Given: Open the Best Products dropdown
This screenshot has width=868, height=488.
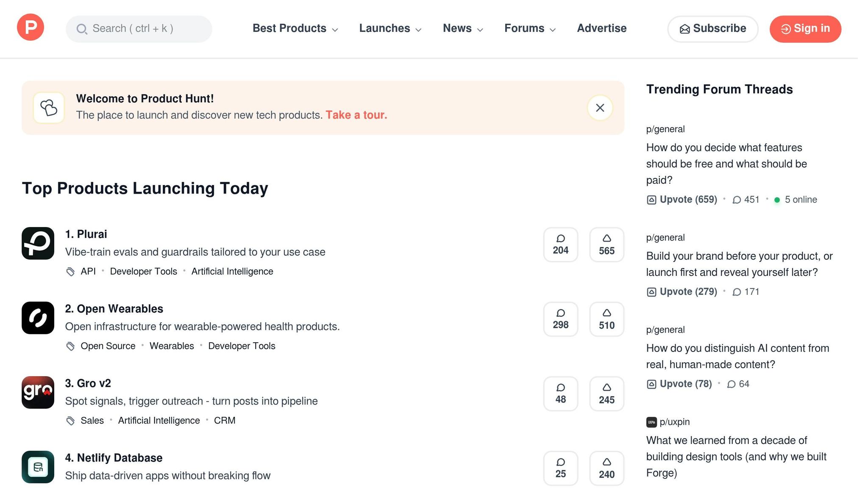Looking at the screenshot, I should coord(295,28).
